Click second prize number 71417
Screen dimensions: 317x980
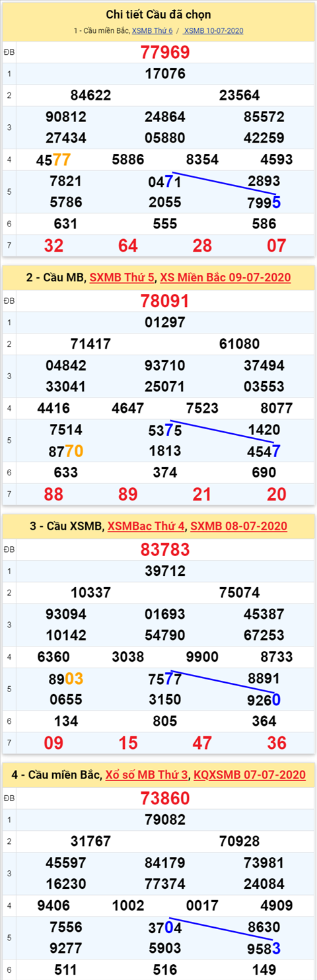90,343
